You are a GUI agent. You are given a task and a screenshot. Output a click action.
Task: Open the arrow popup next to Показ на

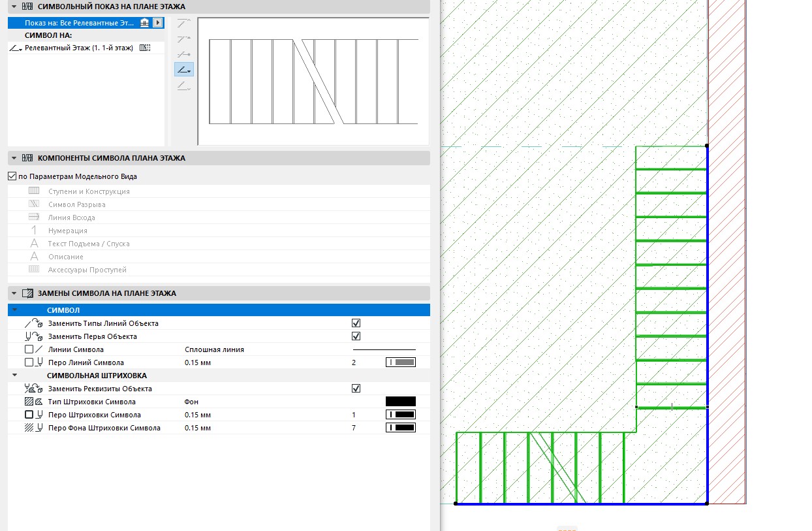pos(157,22)
